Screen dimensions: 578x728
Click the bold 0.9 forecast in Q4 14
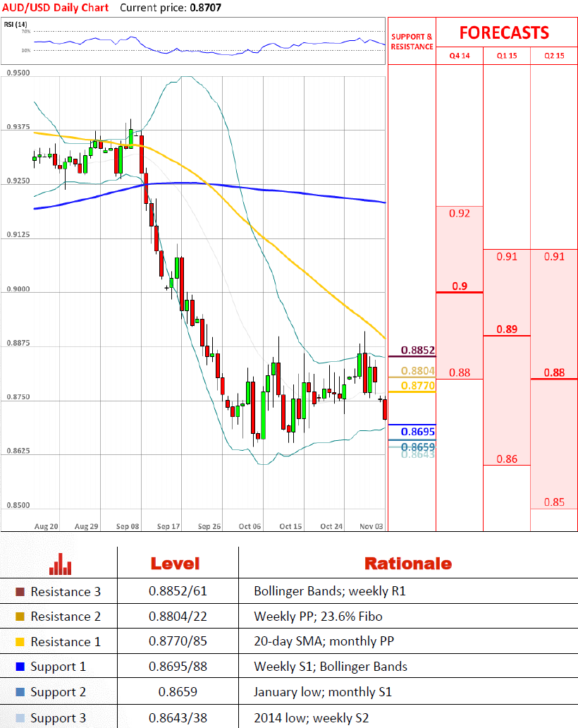pyautogui.click(x=460, y=286)
